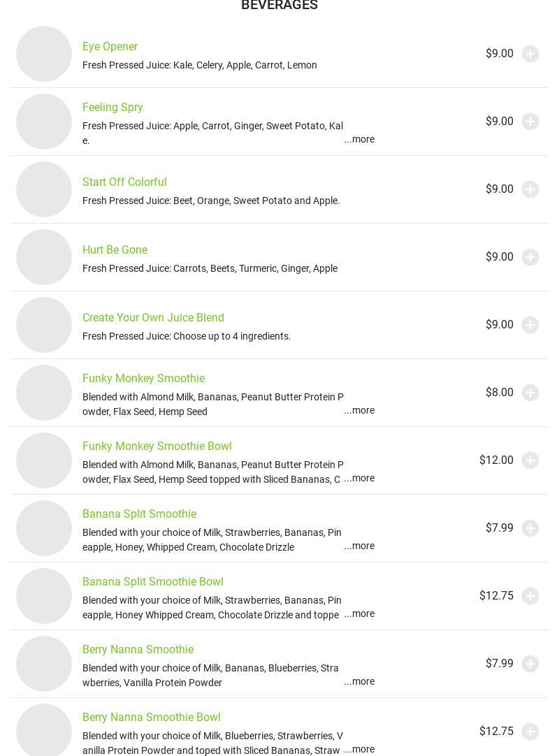Viewport: 559px width, 756px height.
Task: Add Eye Opener juice with plus icon
Action: pyautogui.click(x=530, y=54)
